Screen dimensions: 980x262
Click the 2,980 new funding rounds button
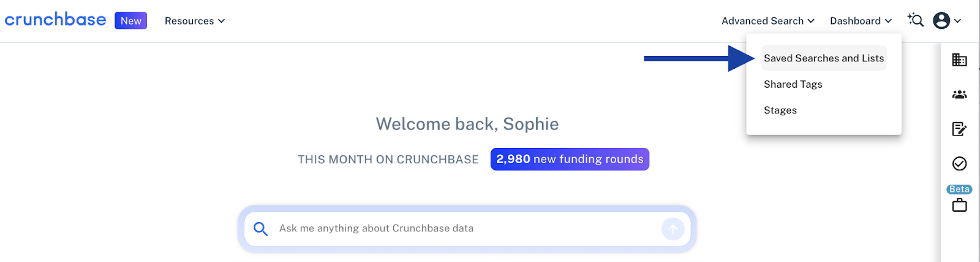pyautogui.click(x=570, y=159)
